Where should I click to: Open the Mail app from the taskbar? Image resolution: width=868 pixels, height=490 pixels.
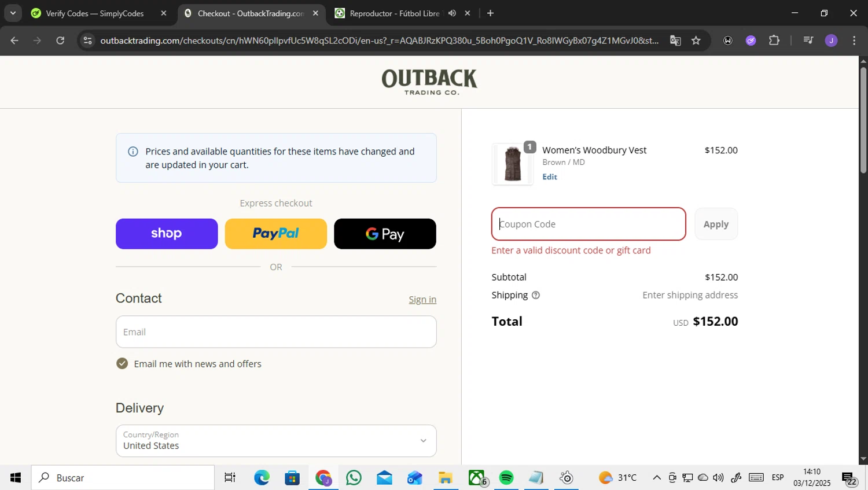[384, 478]
